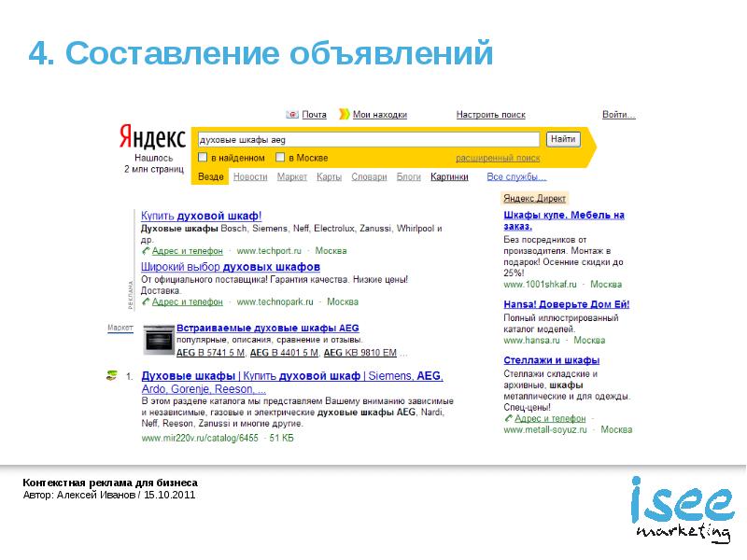Switch to the Картинки tab
This screenshot has height=560, width=747.
pos(449,176)
